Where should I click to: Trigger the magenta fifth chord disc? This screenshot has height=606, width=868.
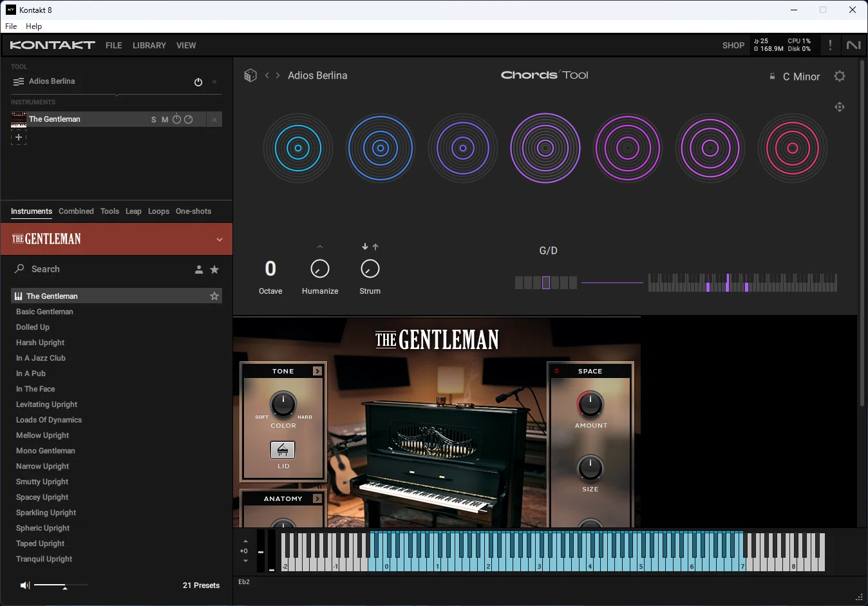point(628,148)
